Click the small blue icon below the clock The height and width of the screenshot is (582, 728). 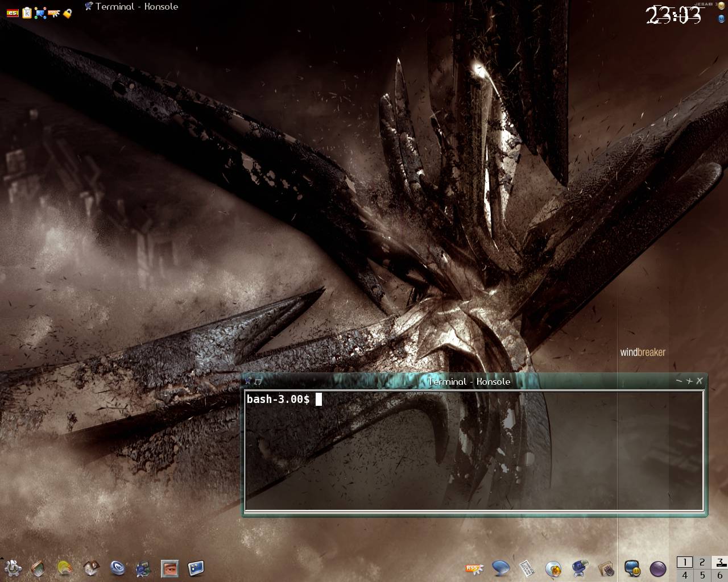pyautogui.click(x=721, y=18)
